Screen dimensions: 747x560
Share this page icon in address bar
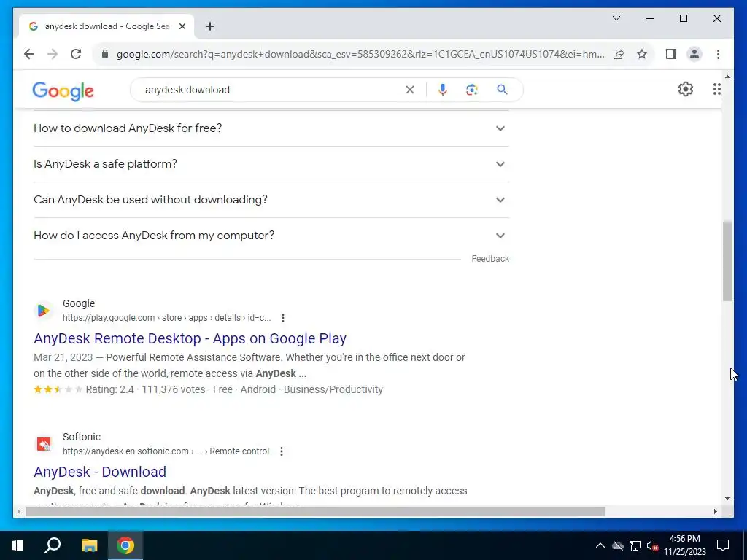click(x=619, y=54)
